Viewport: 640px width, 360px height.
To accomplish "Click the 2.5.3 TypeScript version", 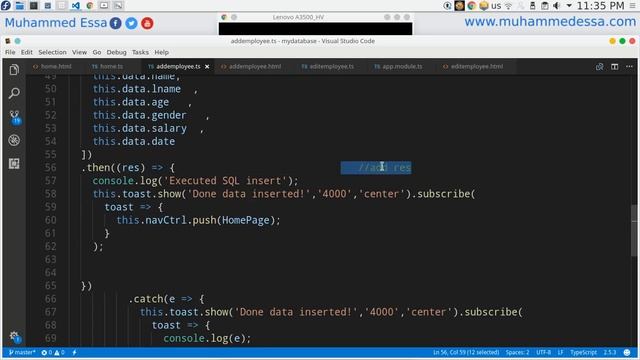I will (609, 352).
